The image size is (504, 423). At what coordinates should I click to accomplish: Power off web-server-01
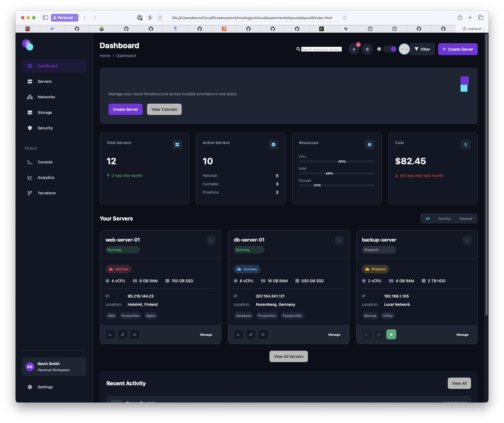click(x=135, y=335)
